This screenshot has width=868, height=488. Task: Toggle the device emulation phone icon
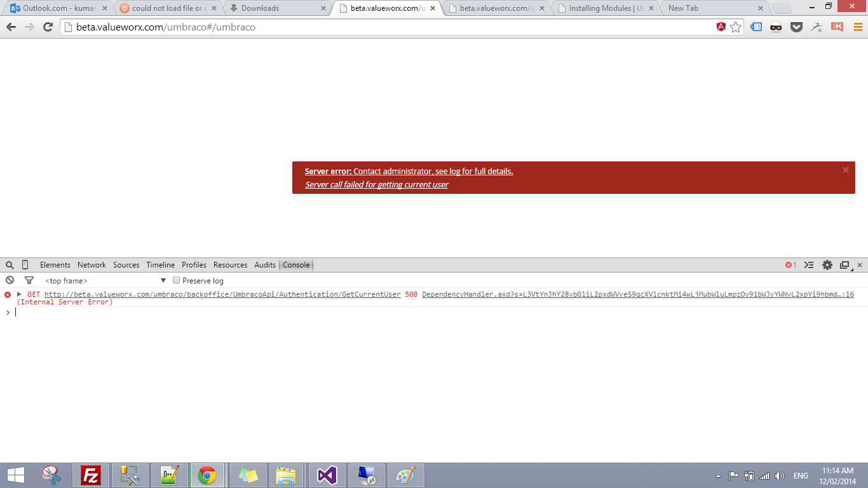(25, 265)
